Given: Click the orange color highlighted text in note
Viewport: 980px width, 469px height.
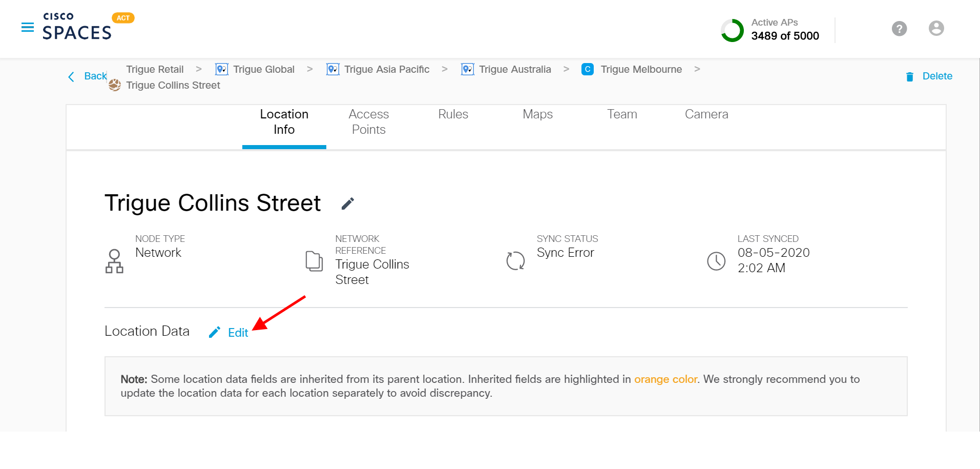Looking at the screenshot, I should coord(665,379).
